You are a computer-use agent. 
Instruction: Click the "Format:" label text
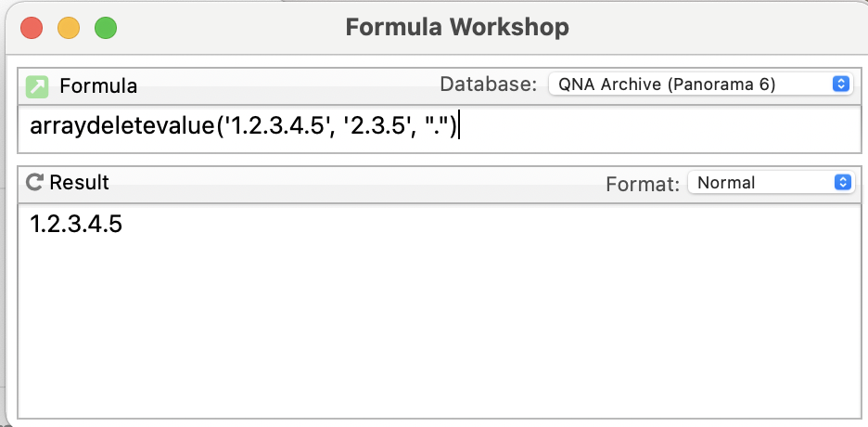[643, 184]
